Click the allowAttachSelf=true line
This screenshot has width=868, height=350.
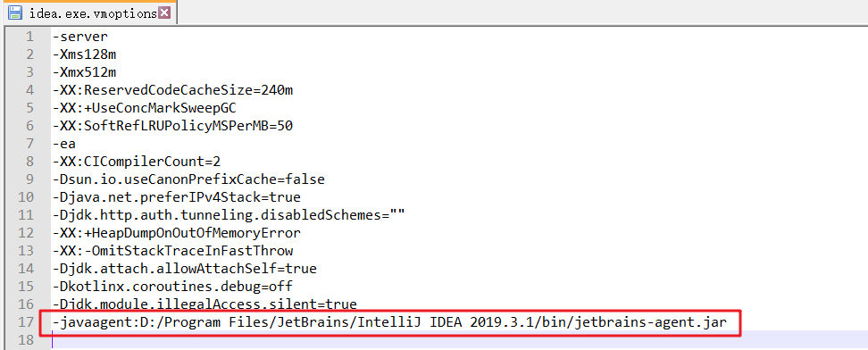pyautogui.click(x=185, y=269)
